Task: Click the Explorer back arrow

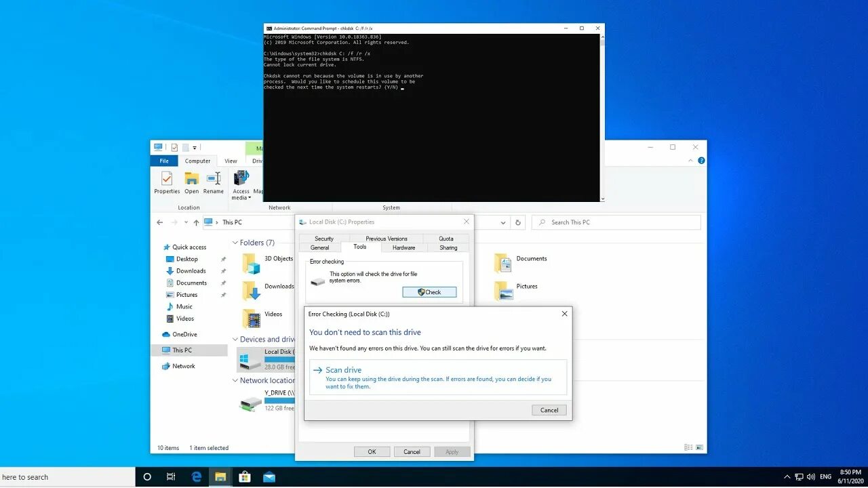Action: 160,222
